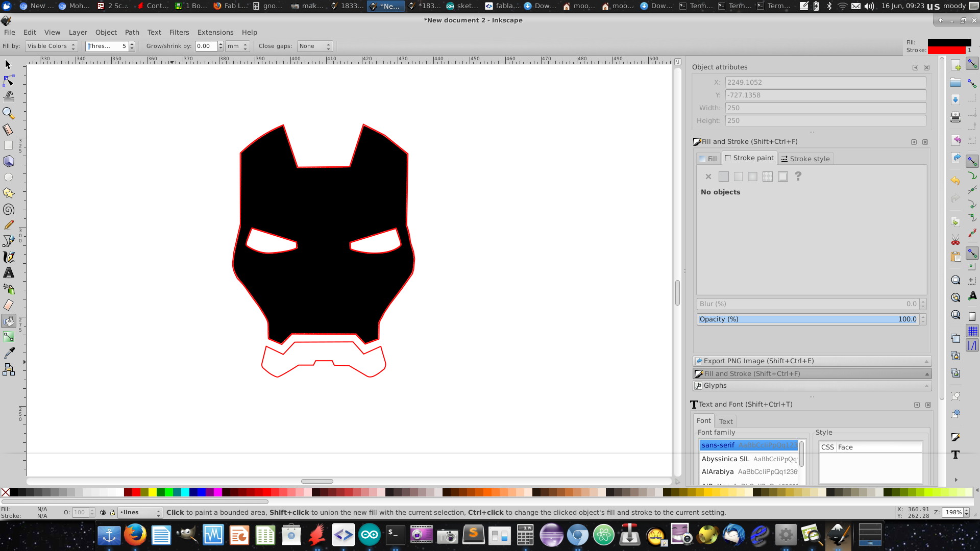Open the Close gaps dropdown

pos(315,46)
